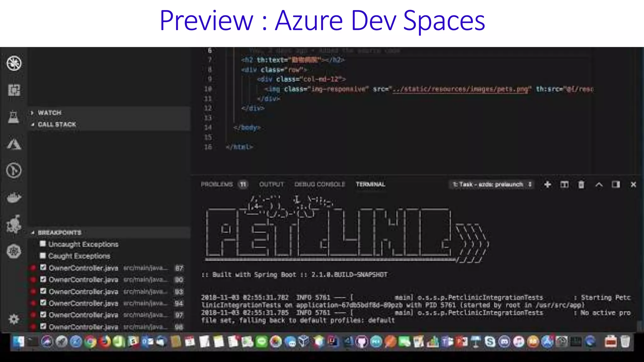Open the terminal task selector dropdown

pyautogui.click(x=492, y=184)
